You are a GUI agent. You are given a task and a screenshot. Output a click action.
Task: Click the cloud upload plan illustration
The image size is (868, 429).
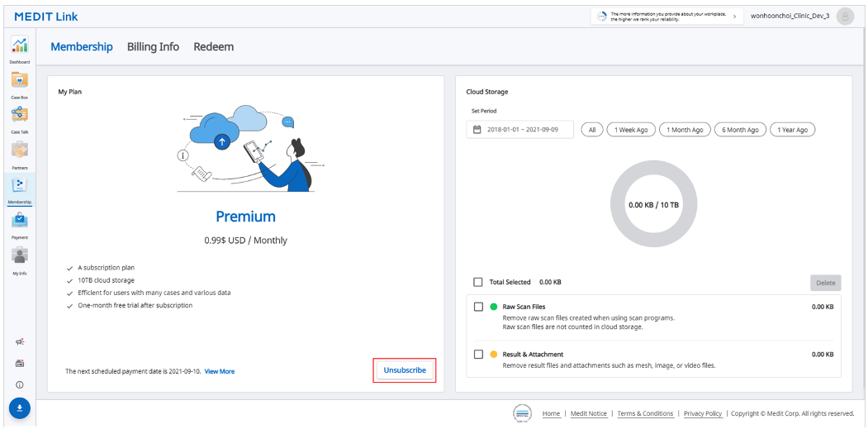(x=251, y=148)
